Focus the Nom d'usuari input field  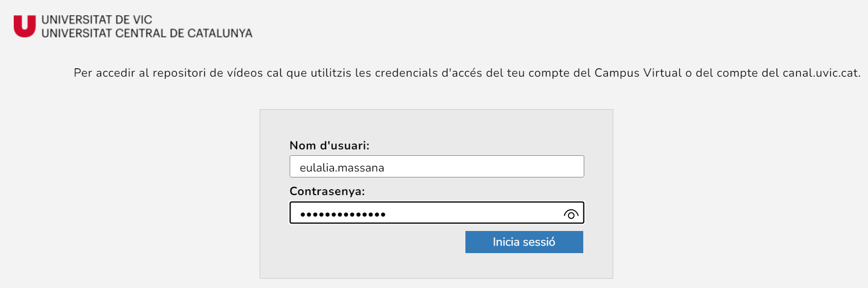436,167
